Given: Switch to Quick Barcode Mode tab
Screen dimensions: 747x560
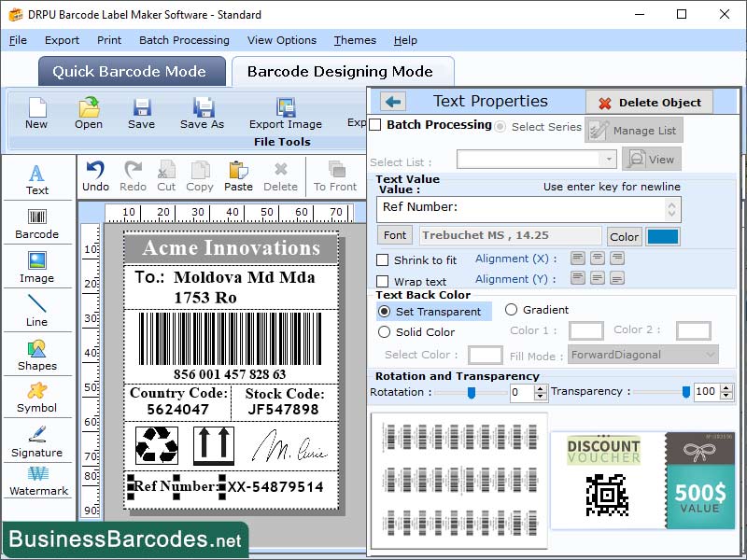Looking at the screenshot, I should pos(131,71).
